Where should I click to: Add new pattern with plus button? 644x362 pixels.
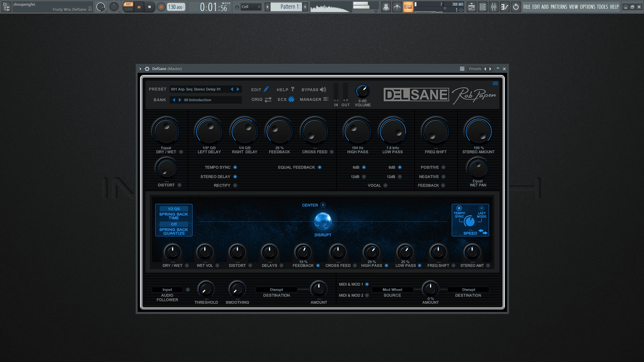[305, 7]
